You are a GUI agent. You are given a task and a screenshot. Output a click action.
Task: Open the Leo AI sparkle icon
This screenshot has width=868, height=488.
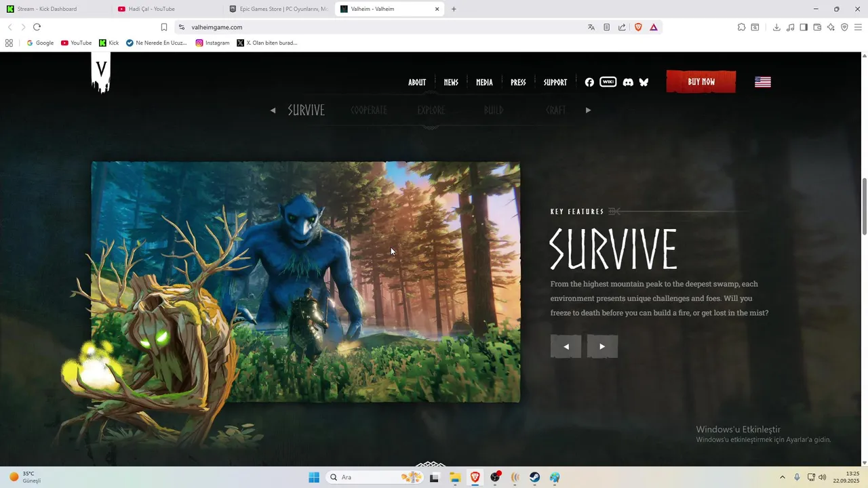831,27
